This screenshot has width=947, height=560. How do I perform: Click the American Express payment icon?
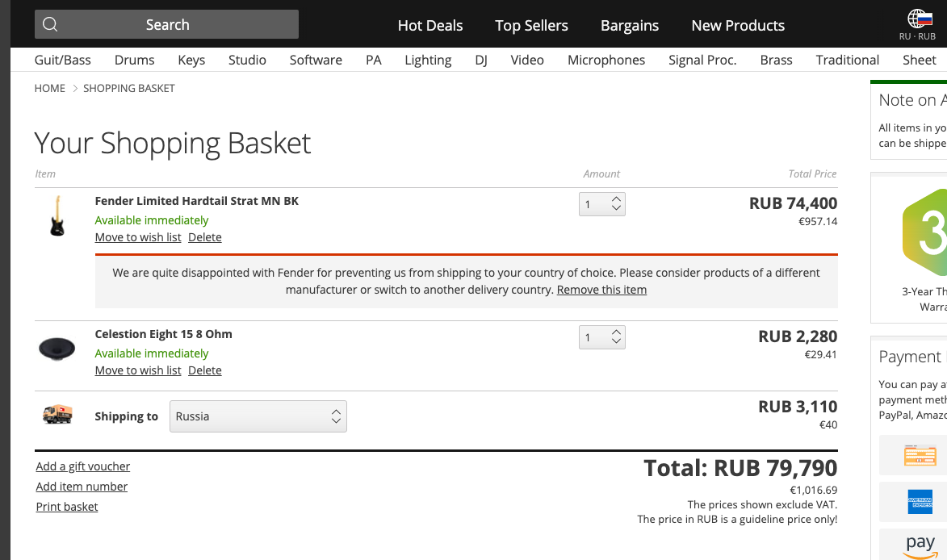tap(920, 502)
